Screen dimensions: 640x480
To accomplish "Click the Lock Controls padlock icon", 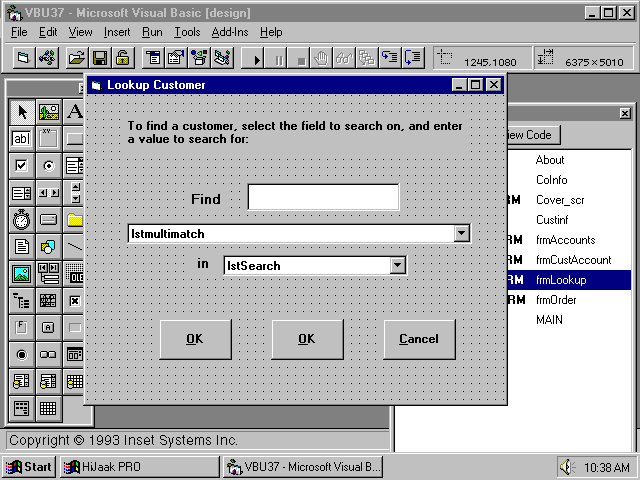I will click(123, 58).
